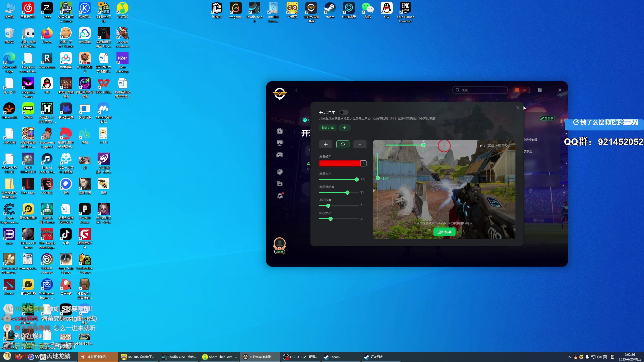Screen dimensions: 644x362
Task: Toggle the 开启准星 crosshair switch
Action: 344,112
